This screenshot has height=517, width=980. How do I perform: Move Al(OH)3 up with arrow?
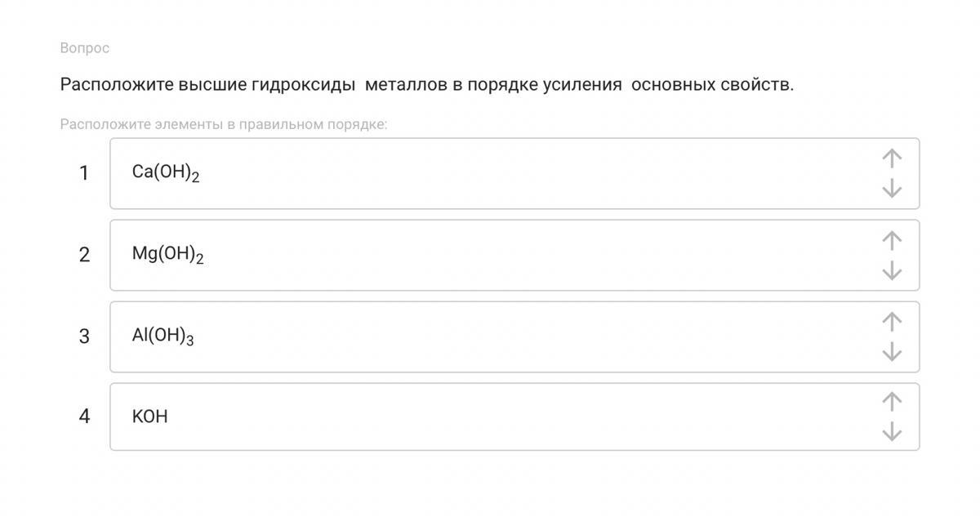(892, 322)
